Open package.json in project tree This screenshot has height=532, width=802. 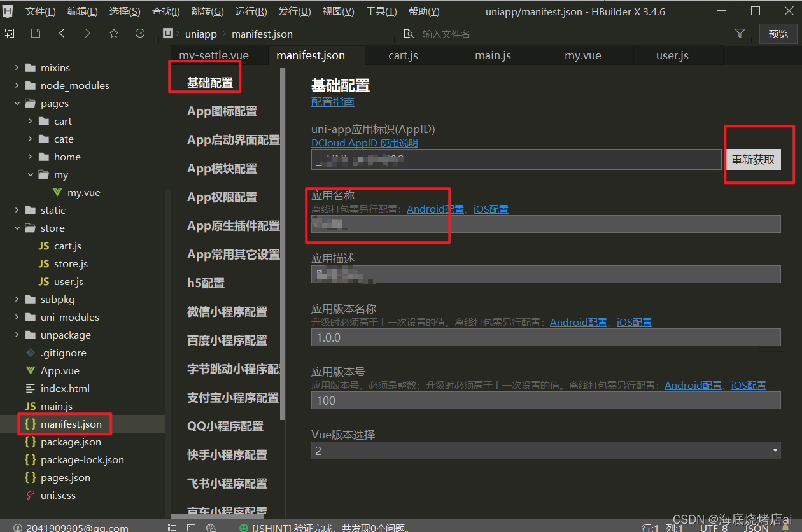click(71, 442)
